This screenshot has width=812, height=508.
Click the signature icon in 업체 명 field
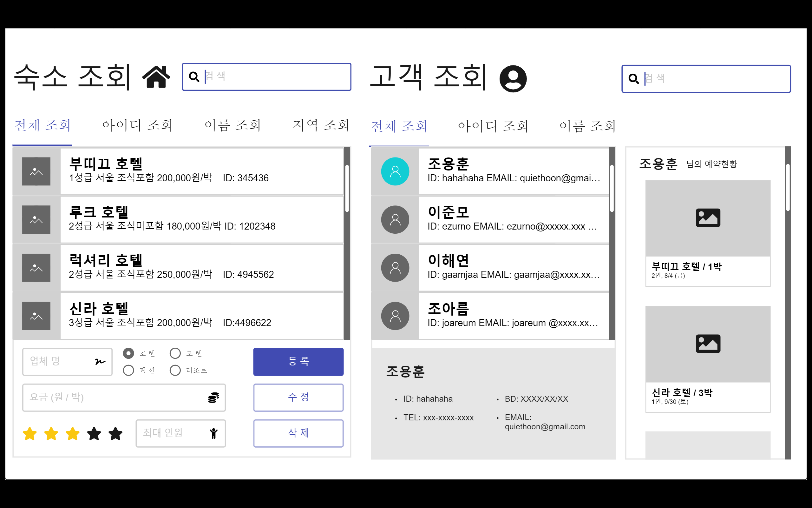click(x=100, y=362)
